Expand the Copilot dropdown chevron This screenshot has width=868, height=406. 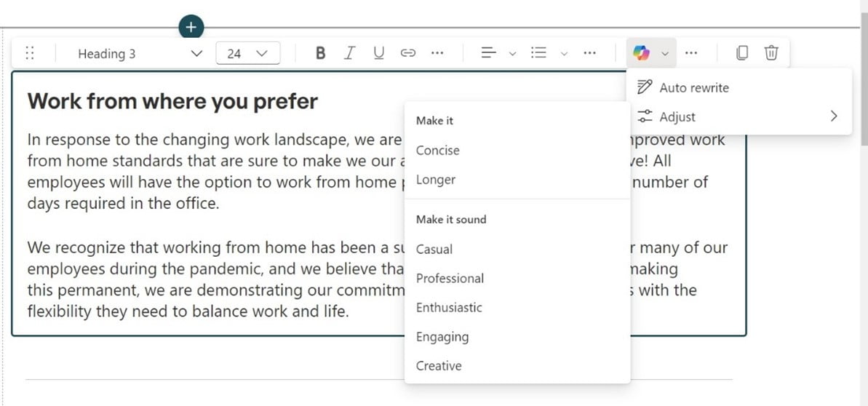coord(664,53)
